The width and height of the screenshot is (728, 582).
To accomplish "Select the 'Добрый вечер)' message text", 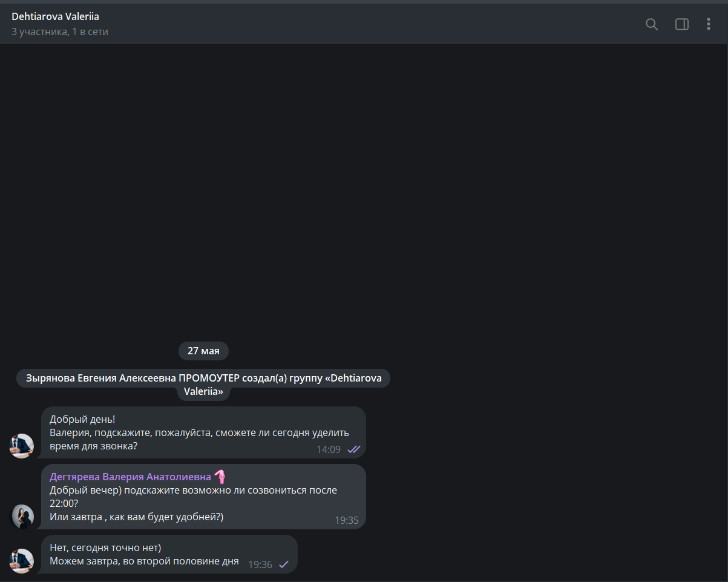I will click(193, 497).
